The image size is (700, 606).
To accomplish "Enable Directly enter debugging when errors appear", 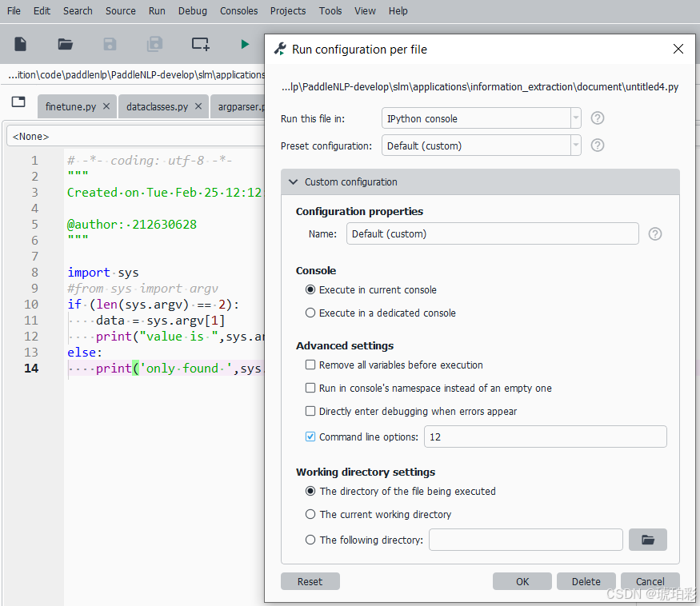I will coord(310,411).
